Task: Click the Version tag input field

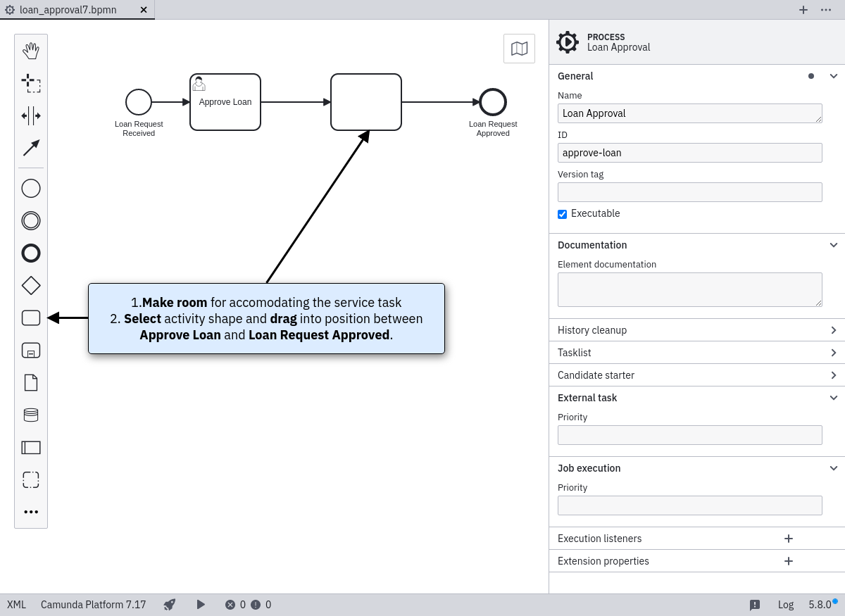Action: tap(689, 192)
